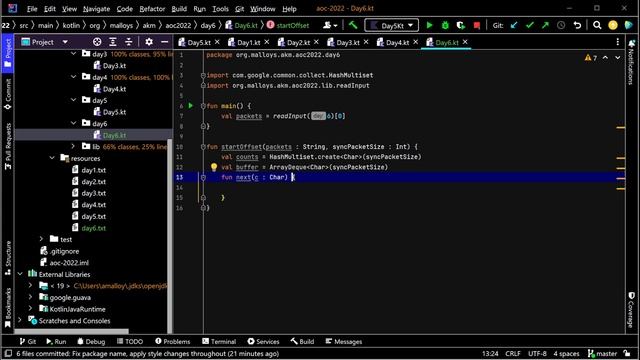Build project using hammer icon
640x360 pixels.
(x=353, y=25)
